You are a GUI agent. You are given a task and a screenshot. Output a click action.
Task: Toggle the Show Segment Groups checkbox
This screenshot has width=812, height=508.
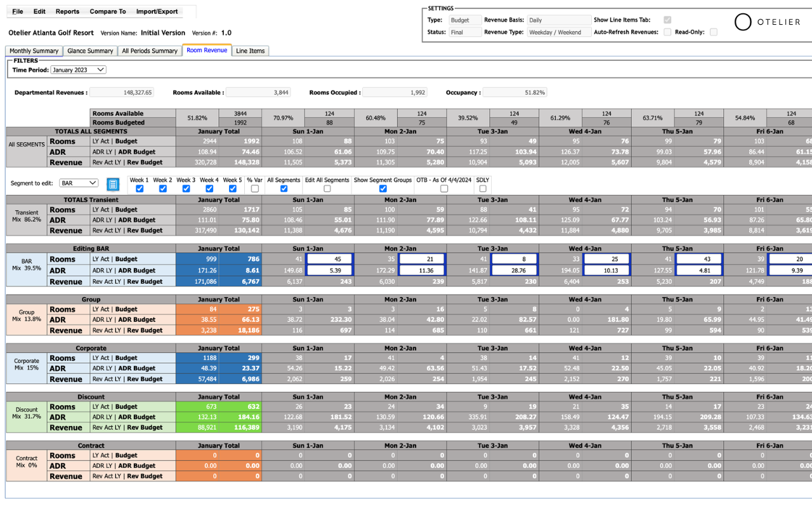(x=383, y=189)
